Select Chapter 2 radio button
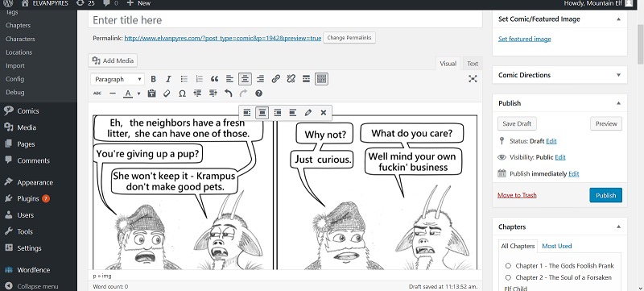 (508, 278)
